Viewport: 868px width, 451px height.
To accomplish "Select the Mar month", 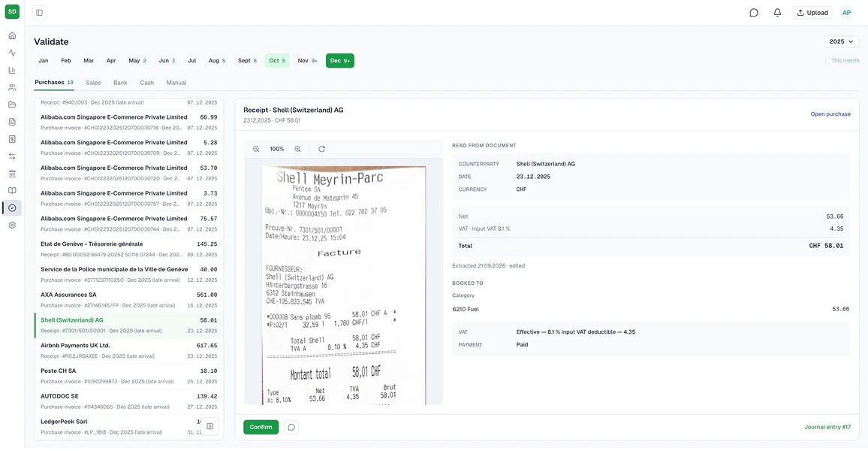I will tap(89, 60).
